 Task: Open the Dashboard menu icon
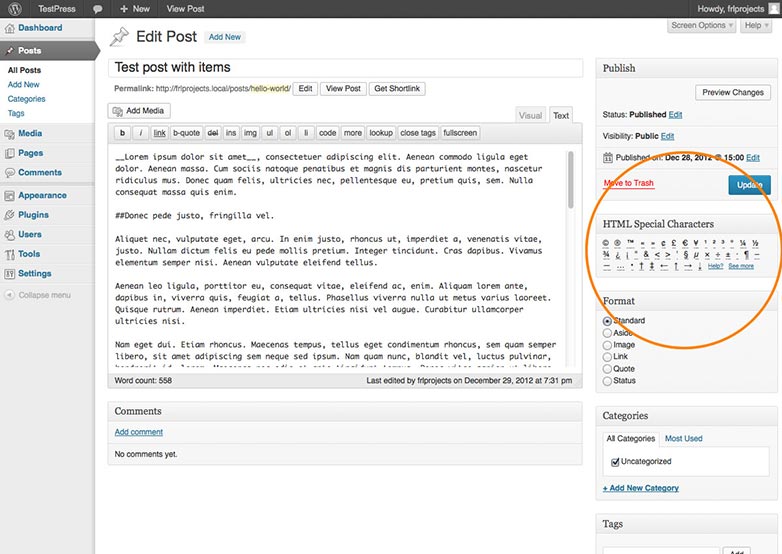pyautogui.click(x=9, y=28)
